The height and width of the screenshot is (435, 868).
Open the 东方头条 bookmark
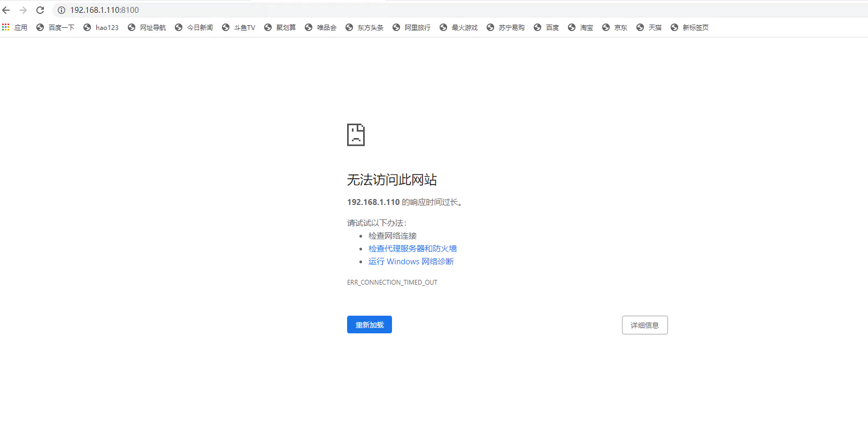coord(364,27)
